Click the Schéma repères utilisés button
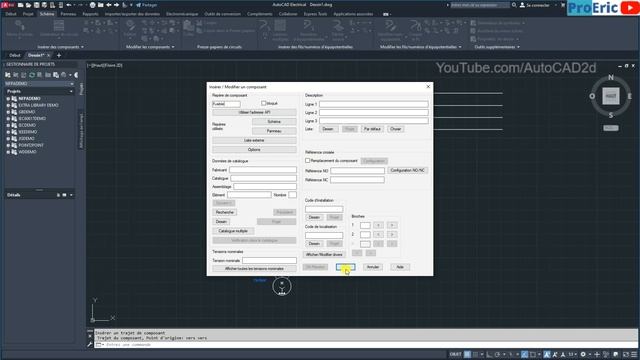 tap(274, 122)
